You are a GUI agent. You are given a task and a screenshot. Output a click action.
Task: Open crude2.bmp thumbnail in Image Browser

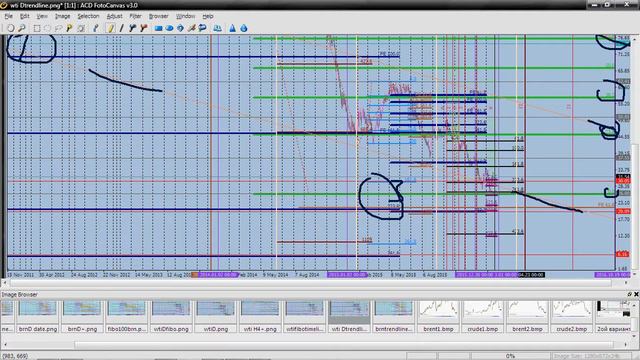(571, 316)
